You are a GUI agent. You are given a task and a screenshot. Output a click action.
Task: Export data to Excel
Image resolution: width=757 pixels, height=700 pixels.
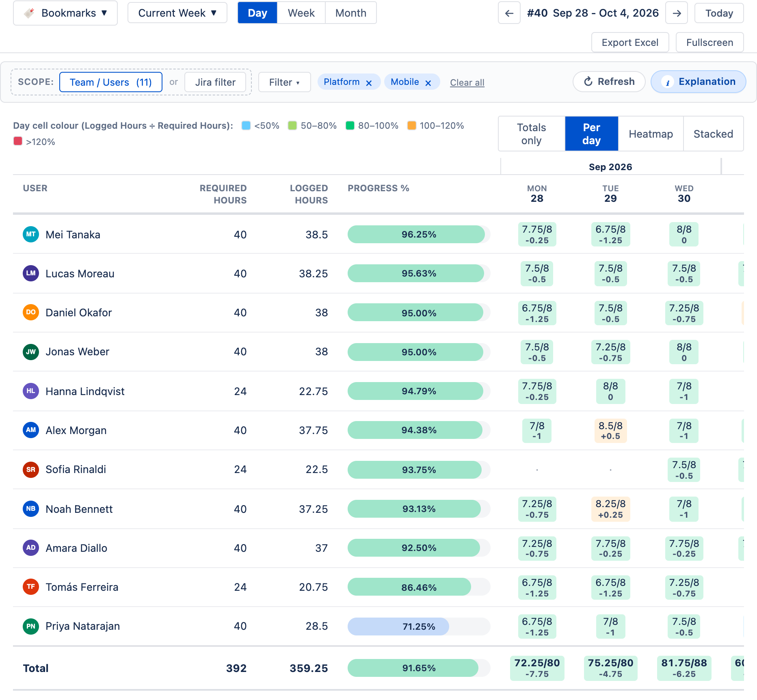click(x=630, y=43)
